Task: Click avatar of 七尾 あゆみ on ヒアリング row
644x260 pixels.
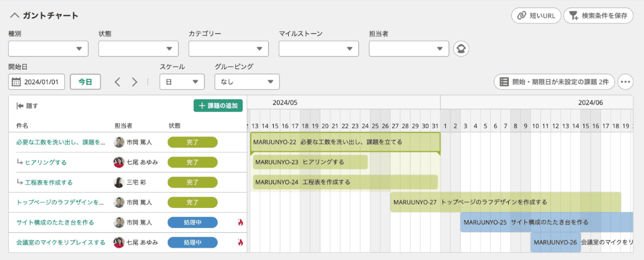Action: (x=119, y=162)
